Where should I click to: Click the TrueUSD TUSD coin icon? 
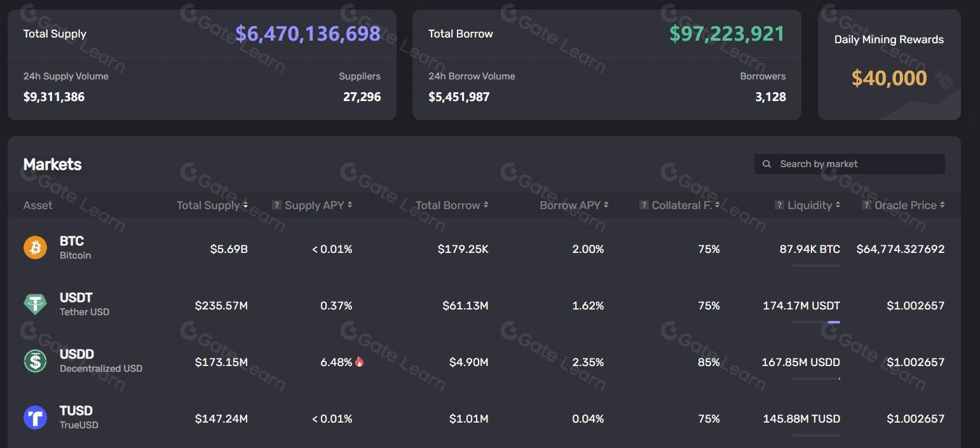[x=35, y=417]
